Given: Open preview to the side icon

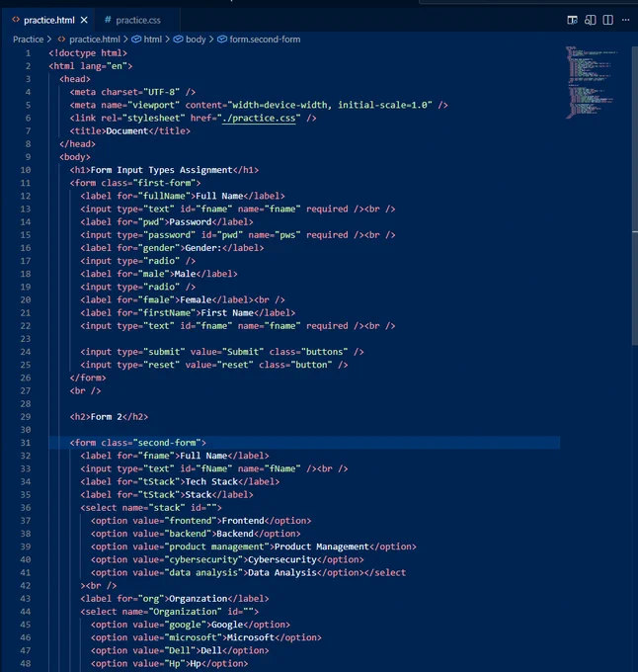Looking at the screenshot, I should point(590,20).
